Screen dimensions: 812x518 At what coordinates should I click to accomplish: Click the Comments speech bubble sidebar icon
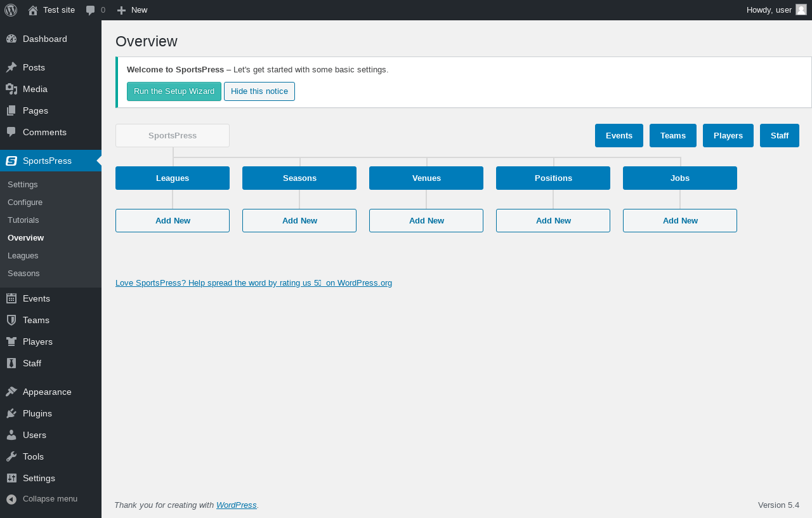11,132
